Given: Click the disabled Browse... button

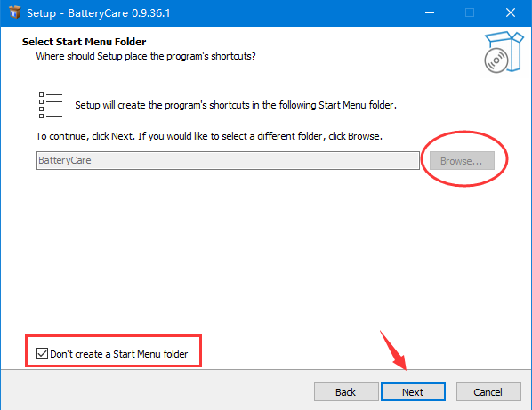Looking at the screenshot, I should [462, 161].
